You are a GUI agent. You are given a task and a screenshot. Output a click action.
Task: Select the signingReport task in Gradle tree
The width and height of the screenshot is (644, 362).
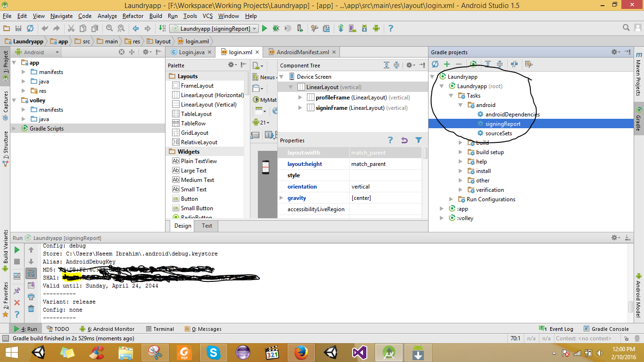503,124
